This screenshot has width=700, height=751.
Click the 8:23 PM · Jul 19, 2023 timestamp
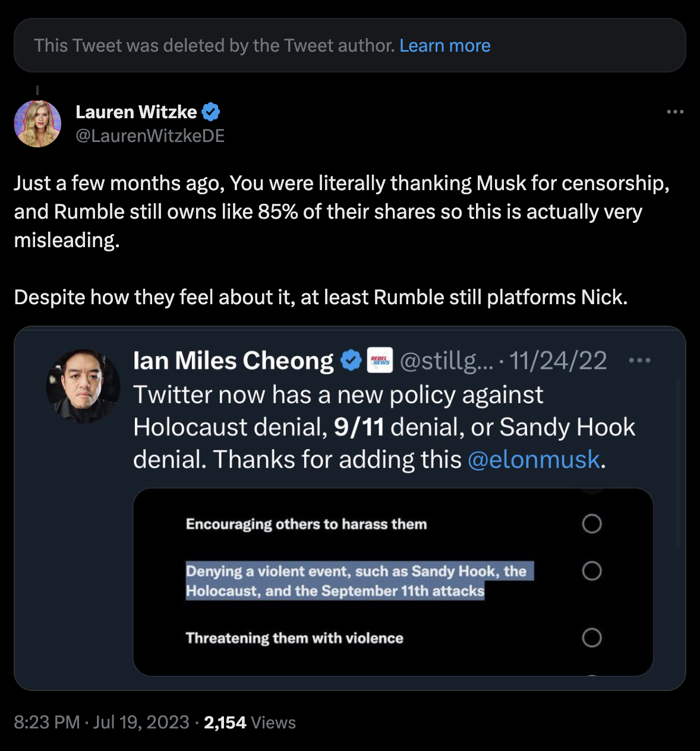click(x=101, y=722)
